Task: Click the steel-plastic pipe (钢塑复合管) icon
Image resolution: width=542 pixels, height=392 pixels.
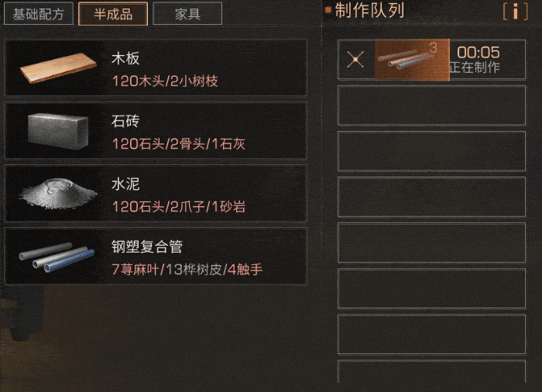Action: [x=57, y=257]
